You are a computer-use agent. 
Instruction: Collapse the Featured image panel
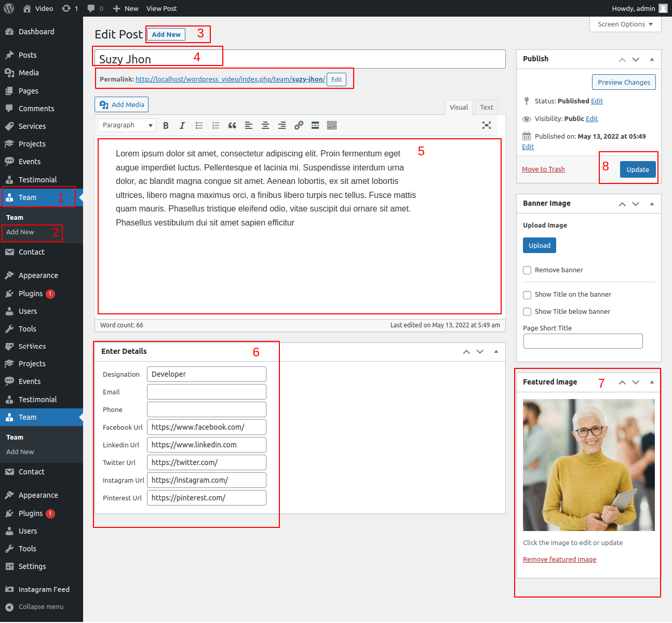click(x=652, y=382)
